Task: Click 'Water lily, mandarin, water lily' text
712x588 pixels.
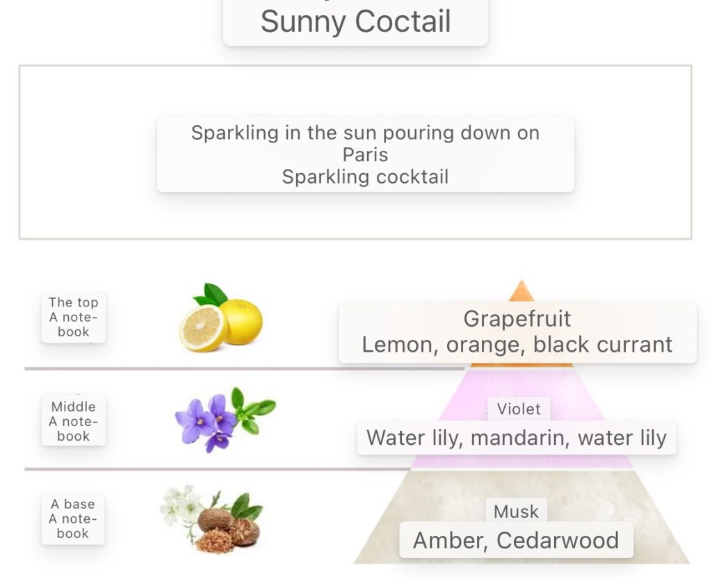Action: (517, 438)
